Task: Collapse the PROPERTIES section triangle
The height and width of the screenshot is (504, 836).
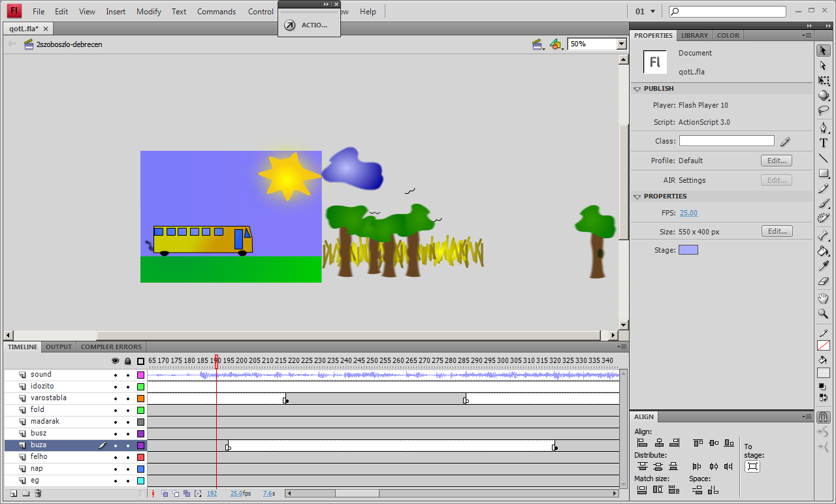Action: [637, 197]
